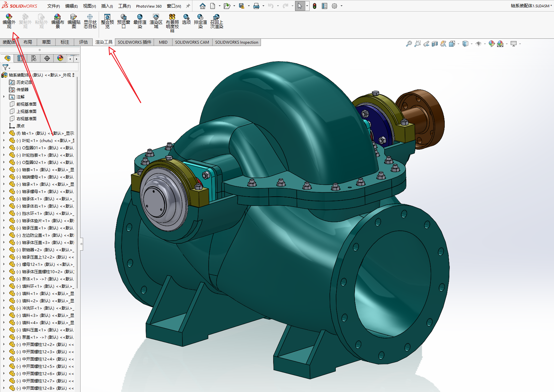Open the 编辑(E) menu
The image size is (554, 392).
(x=72, y=6)
